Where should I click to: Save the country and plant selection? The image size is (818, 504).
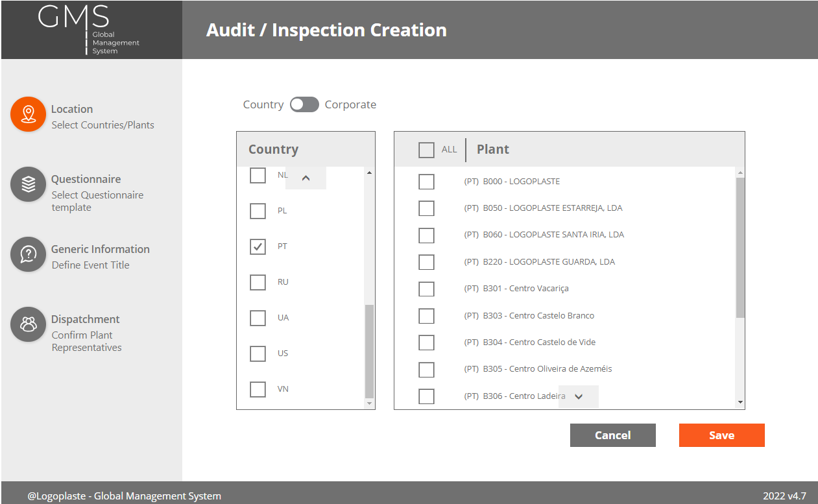point(721,435)
